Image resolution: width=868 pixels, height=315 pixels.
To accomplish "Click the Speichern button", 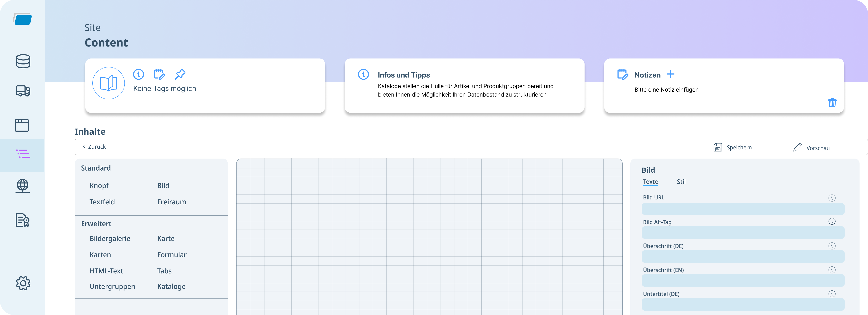I will [733, 147].
